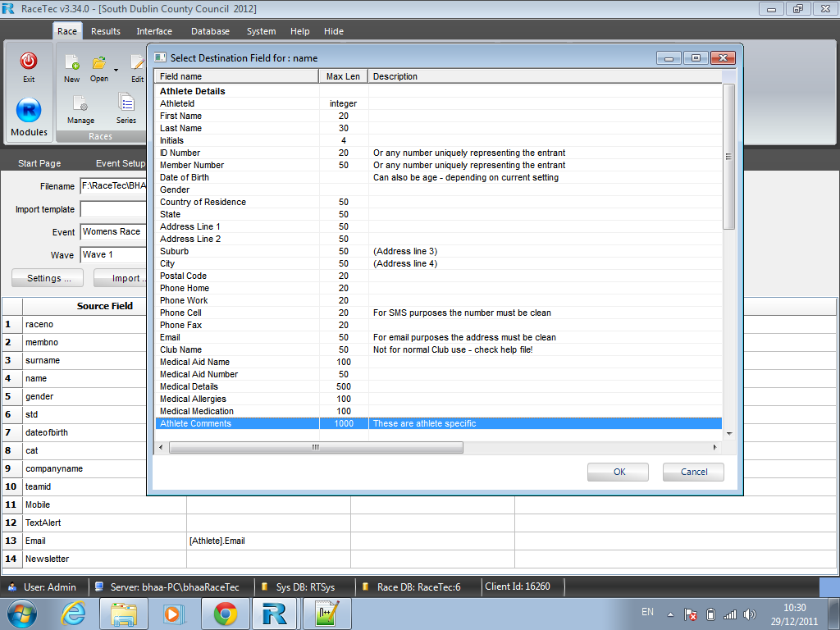The image size is (840, 630).
Task: Switch to the Start Page tab
Action: click(39, 163)
